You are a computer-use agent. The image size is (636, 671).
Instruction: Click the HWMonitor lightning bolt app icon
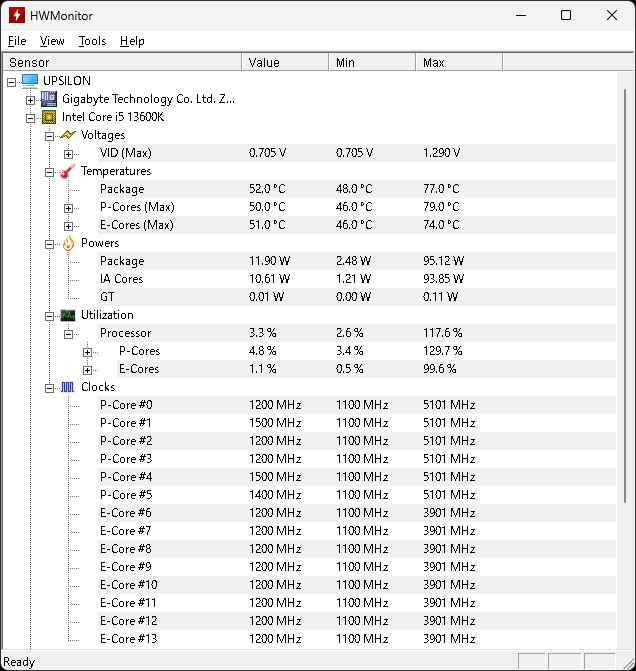click(17, 15)
